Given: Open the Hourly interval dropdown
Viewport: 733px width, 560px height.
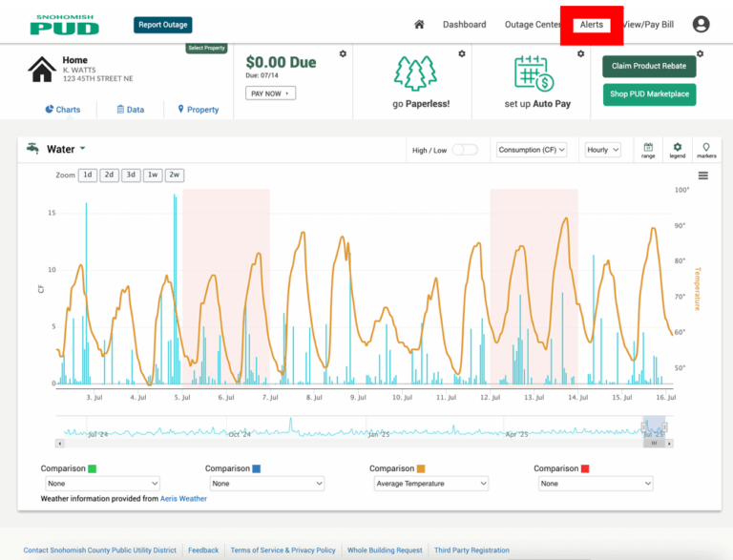Looking at the screenshot, I should (x=602, y=150).
